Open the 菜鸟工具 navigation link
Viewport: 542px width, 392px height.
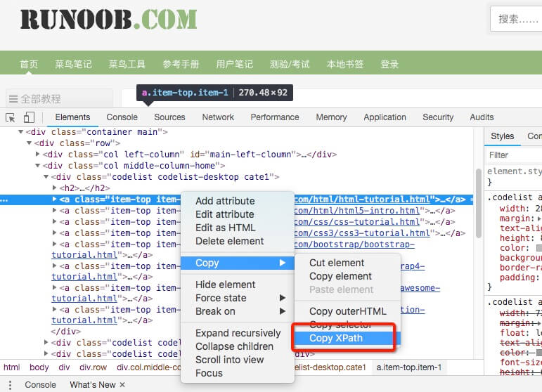click(127, 64)
